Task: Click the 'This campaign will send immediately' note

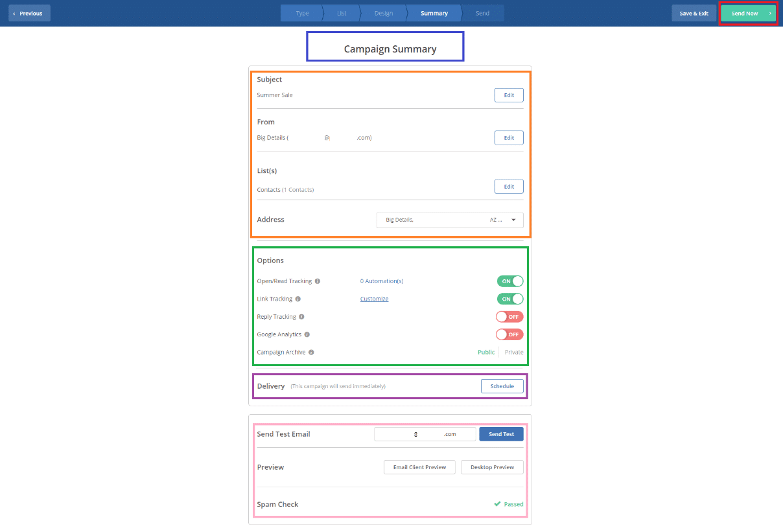Action: (x=338, y=386)
